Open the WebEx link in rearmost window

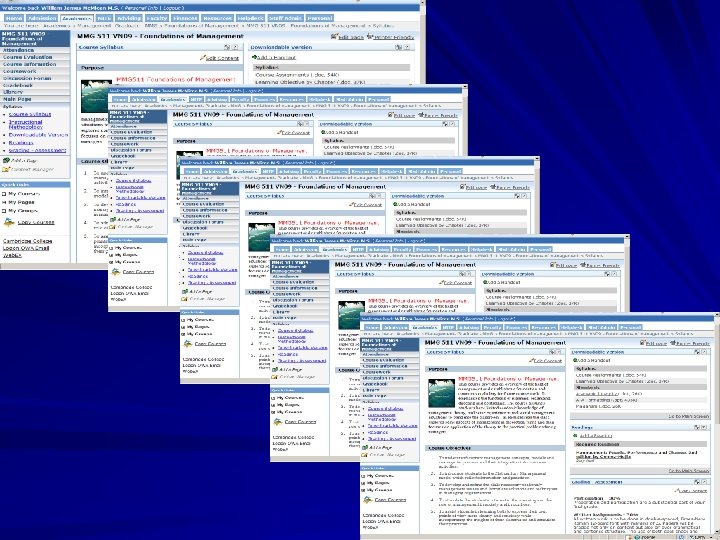[12, 255]
